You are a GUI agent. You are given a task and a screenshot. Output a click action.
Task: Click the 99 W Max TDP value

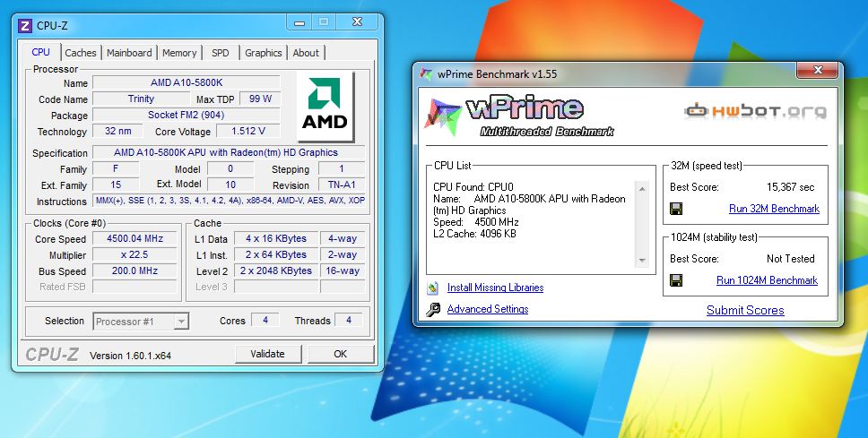tap(260, 99)
